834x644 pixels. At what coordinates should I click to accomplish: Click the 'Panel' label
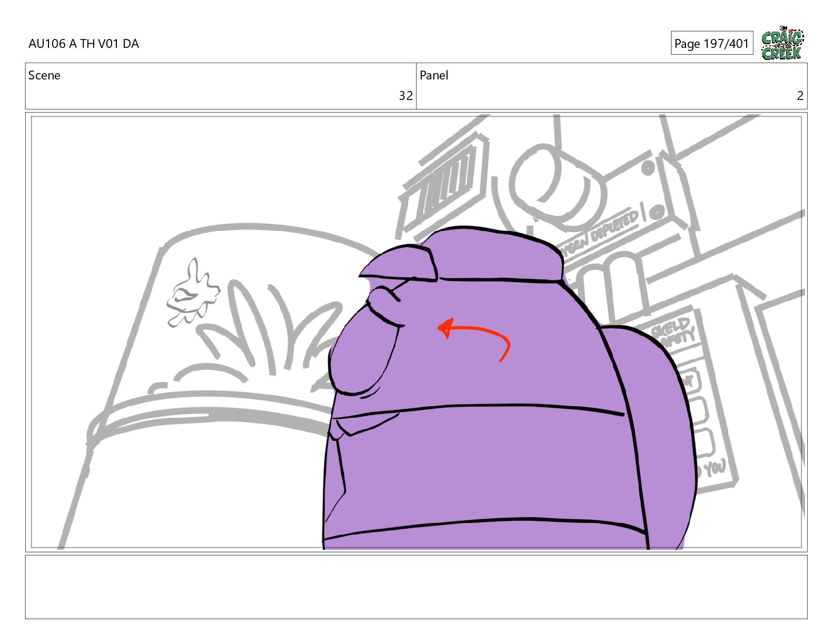[434, 75]
